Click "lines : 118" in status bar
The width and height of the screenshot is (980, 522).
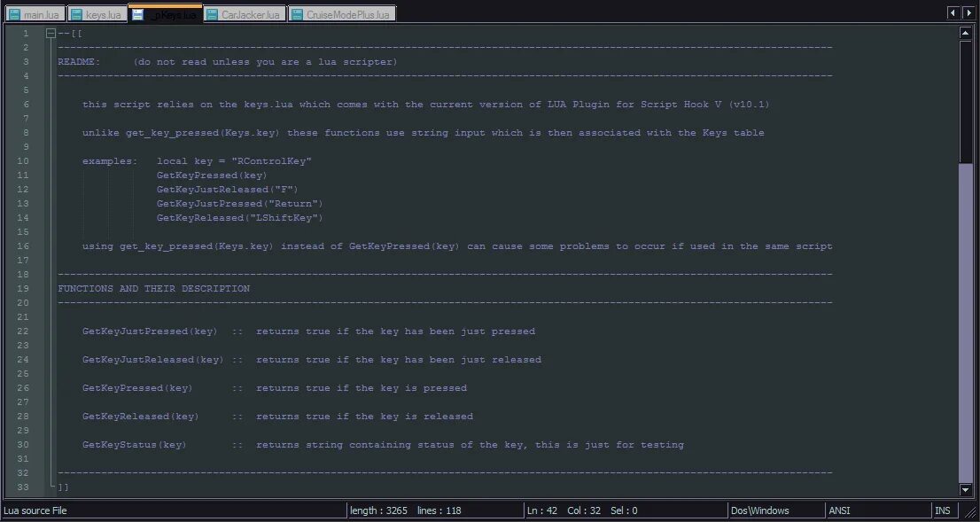point(439,510)
